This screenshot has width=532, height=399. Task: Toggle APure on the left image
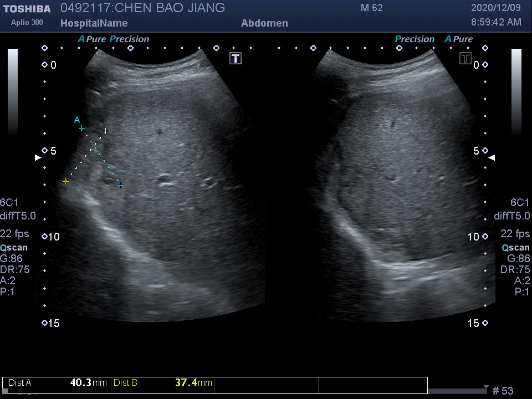(x=91, y=39)
